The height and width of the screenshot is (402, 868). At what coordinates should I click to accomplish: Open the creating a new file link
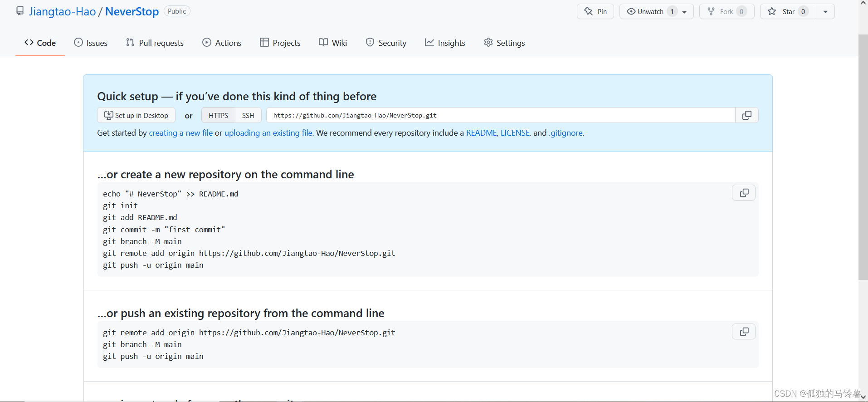(x=181, y=133)
